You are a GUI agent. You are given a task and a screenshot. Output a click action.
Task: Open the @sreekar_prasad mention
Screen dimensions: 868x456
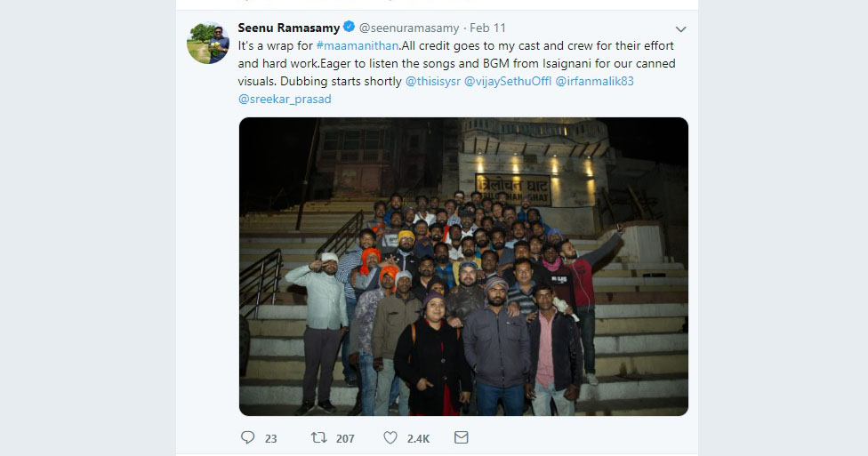[x=285, y=99]
